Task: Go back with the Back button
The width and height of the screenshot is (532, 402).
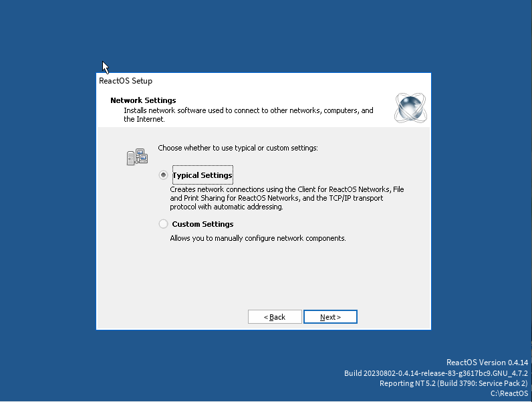Action: point(275,317)
